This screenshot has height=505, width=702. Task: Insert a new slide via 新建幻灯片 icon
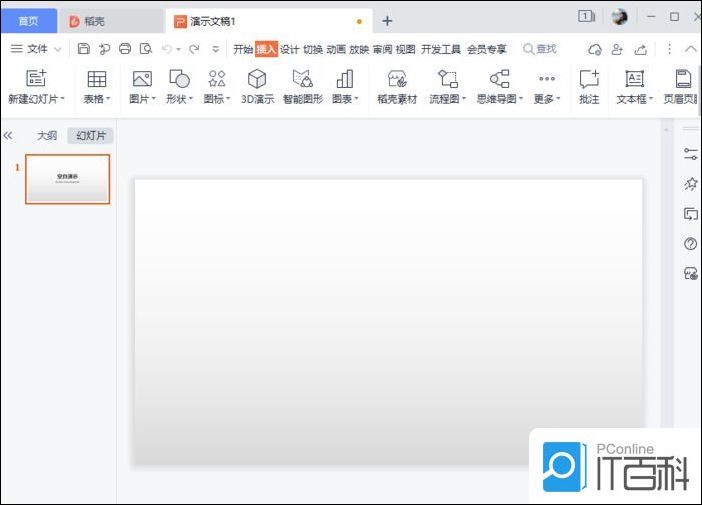(36, 78)
